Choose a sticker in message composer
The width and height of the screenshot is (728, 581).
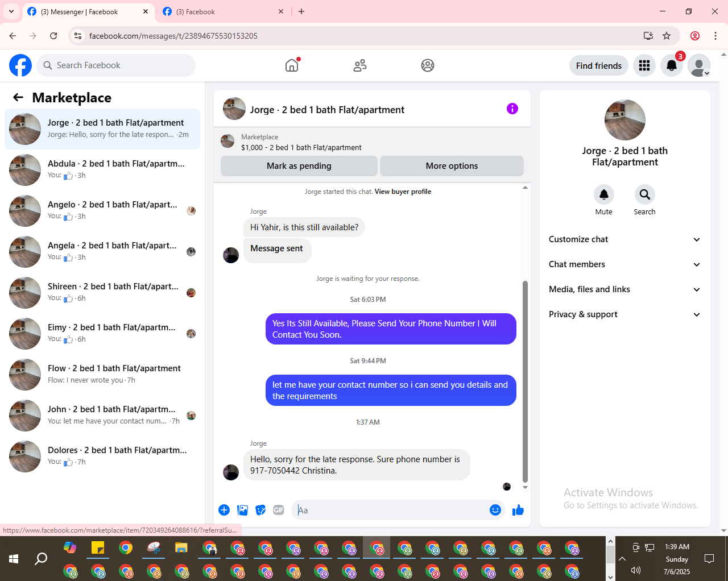click(260, 510)
